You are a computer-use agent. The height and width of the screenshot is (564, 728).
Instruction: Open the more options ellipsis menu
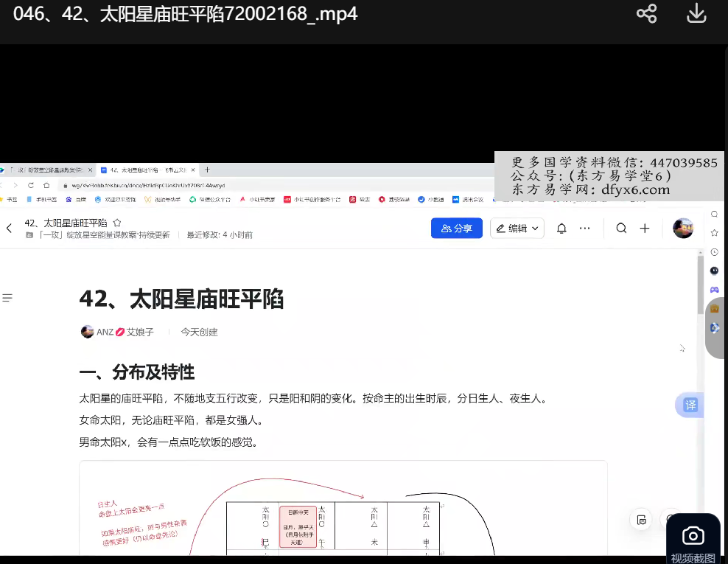click(x=585, y=229)
